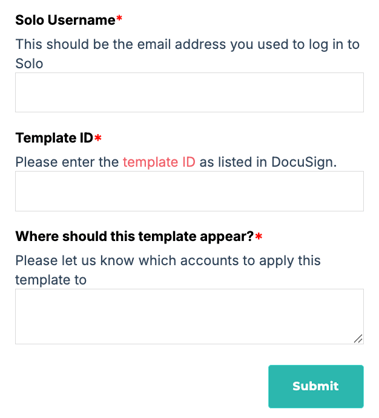Open the red template ID link
This screenshot has height=418, width=379.
pyautogui.click(x=159, y=162)
